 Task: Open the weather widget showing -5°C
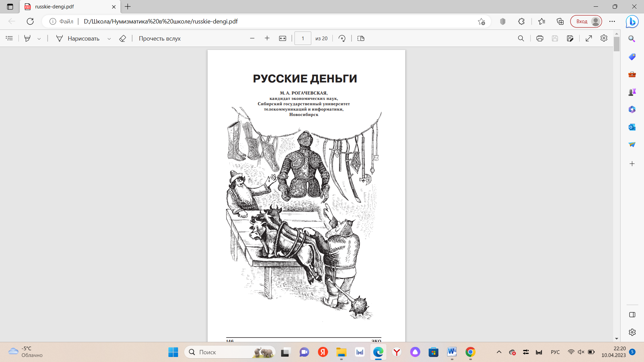coord(25,352)
